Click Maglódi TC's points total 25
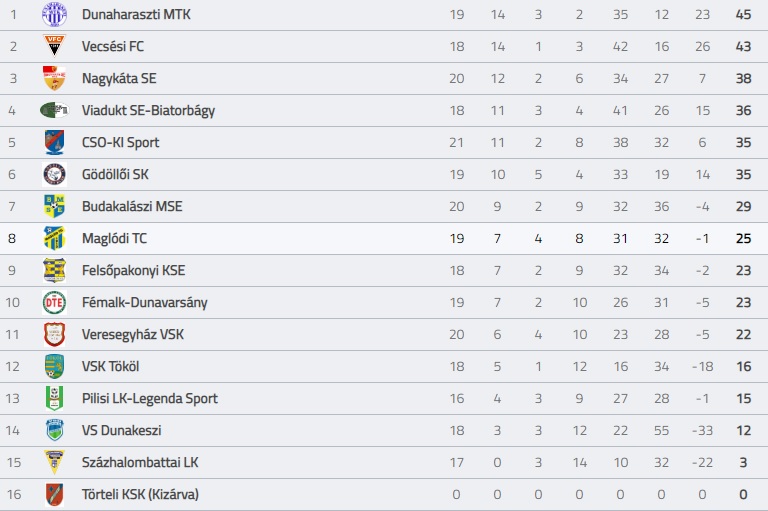 743,239
